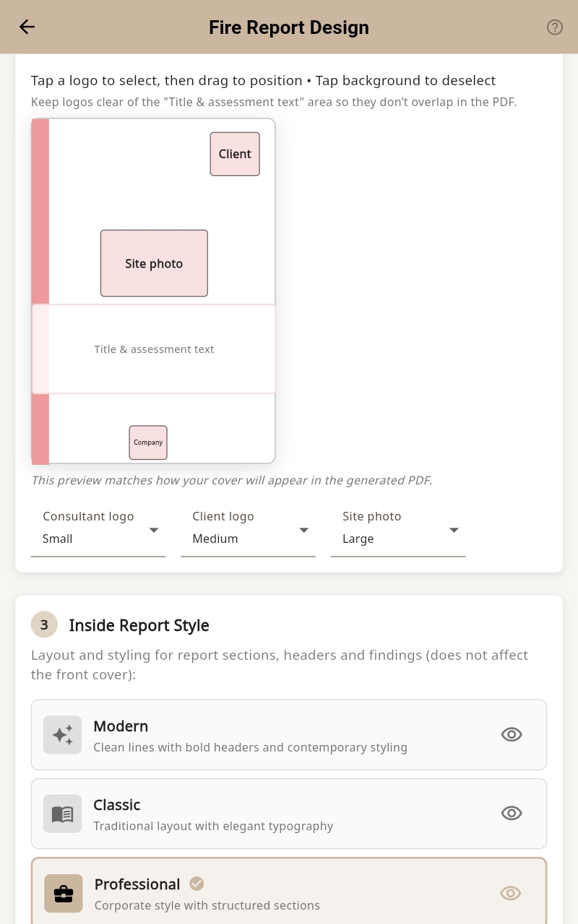Click 'Corporate style with structured sections' text

point(207,906)
